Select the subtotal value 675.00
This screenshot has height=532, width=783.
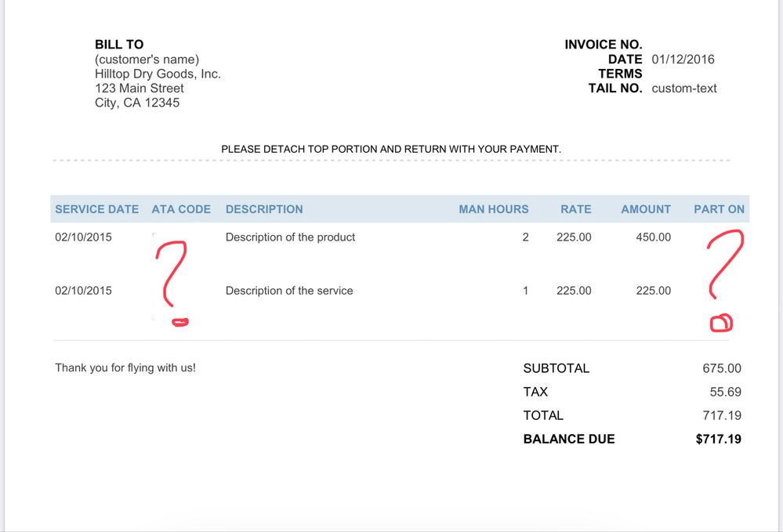[722, 368]
